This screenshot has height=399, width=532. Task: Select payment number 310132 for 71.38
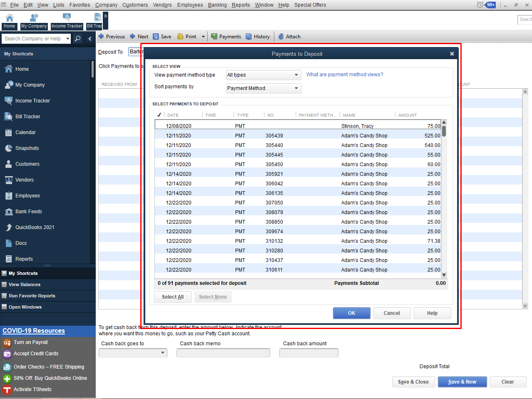pyautogui.click(x=298, y=241)
